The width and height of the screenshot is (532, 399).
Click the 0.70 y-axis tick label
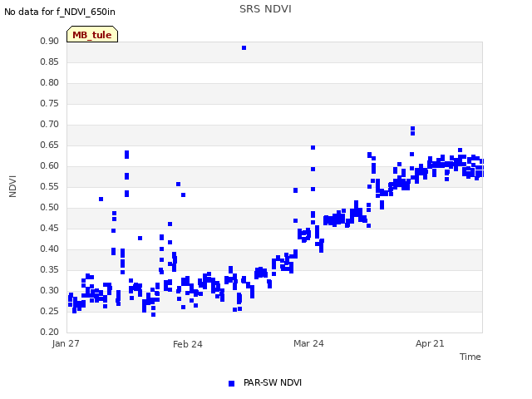click(50, 124)
